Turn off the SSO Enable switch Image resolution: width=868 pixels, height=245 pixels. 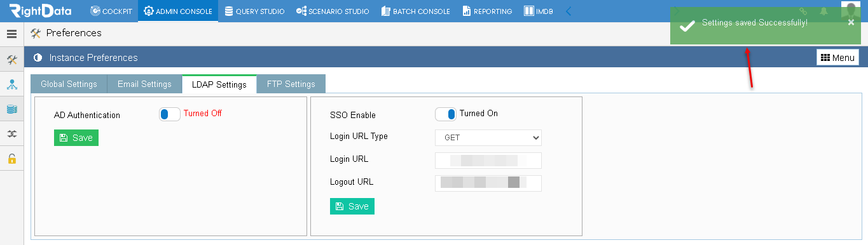click(446, 114)
